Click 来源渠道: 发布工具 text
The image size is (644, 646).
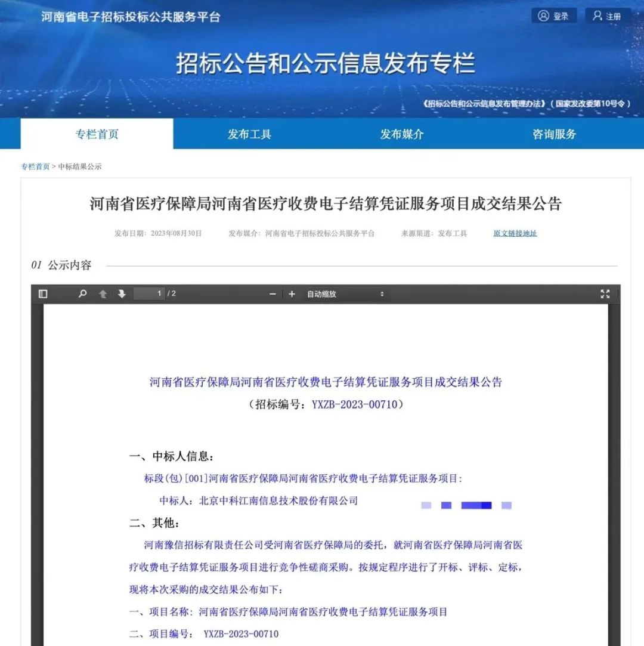coord(434,233)
